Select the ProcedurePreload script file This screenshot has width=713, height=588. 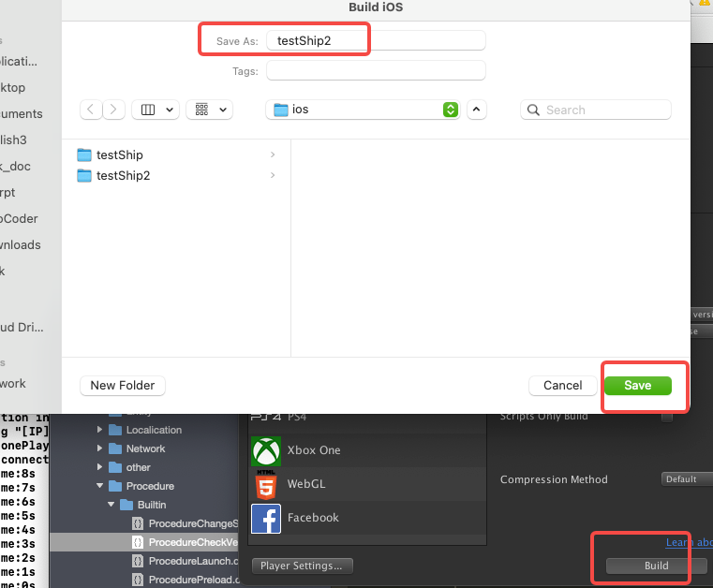click(x=186, y=580)
